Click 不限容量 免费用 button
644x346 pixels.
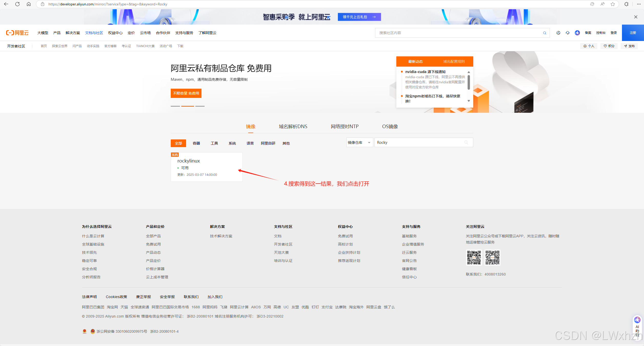point(186,93)
